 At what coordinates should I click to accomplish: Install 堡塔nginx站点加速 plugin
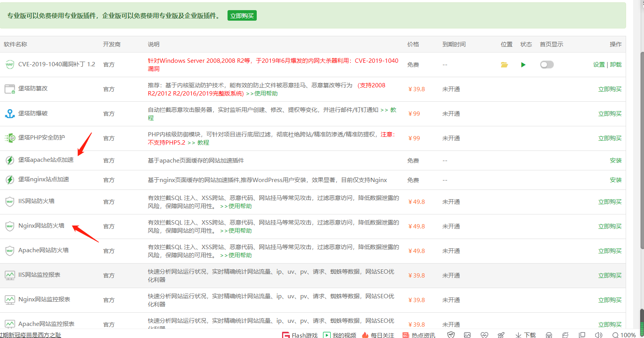point(616,180)
